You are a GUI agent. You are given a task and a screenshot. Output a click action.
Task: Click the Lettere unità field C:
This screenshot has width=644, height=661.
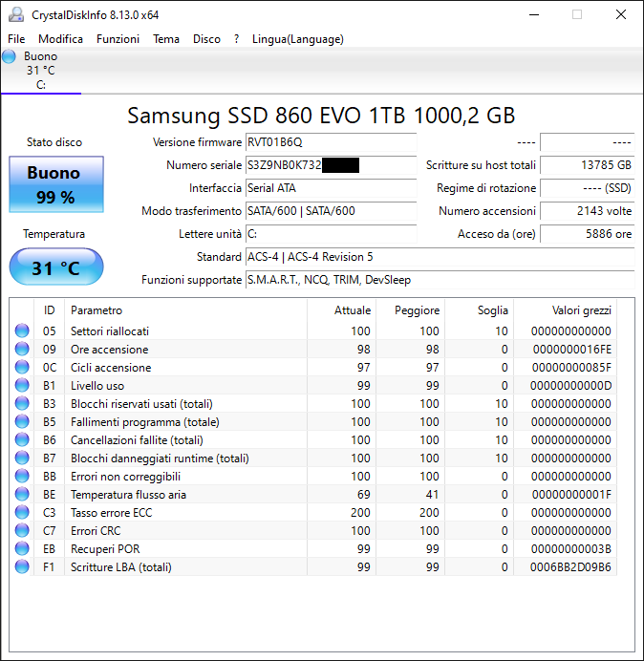click(331, 233)
